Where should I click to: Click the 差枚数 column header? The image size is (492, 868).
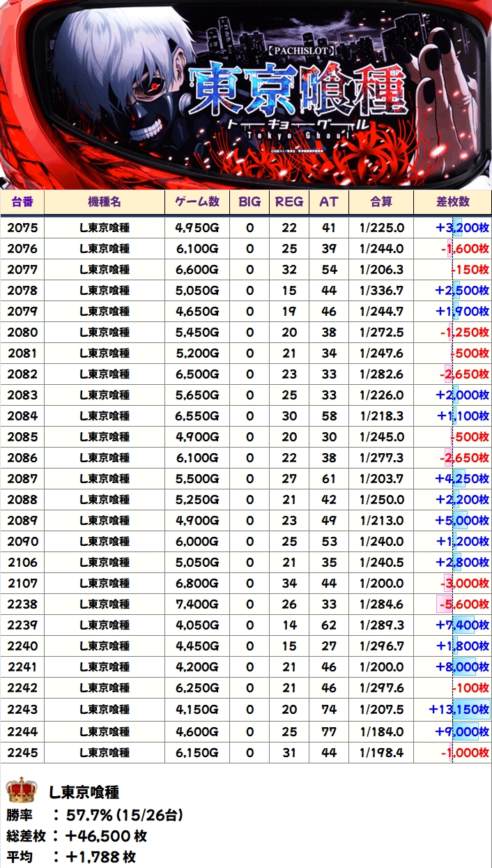coord(452,201)
